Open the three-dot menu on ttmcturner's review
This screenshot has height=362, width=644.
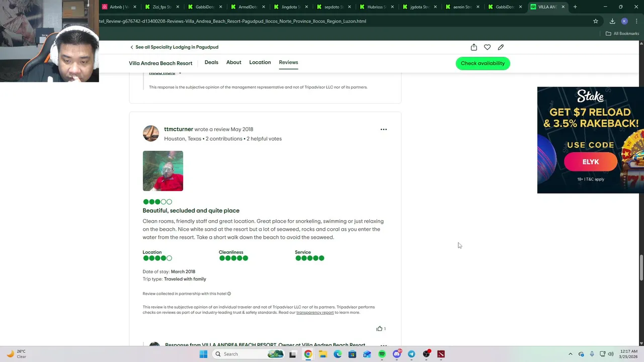point(383,129)
